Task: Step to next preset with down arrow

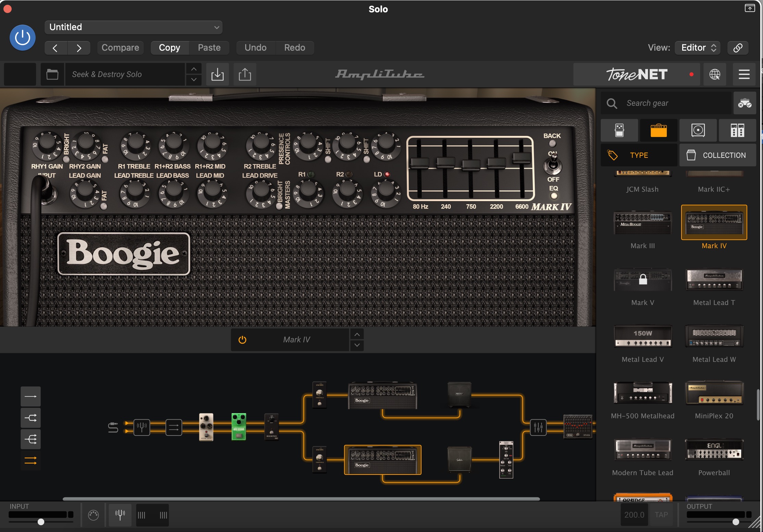Action: [194, 79]
